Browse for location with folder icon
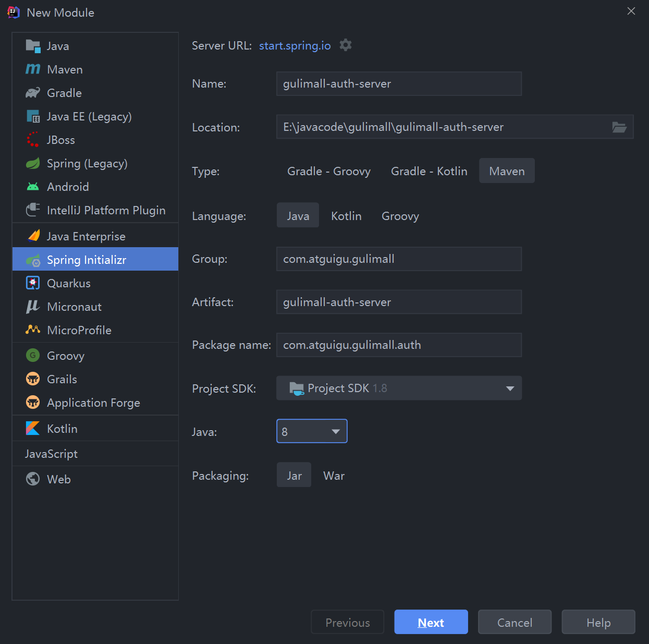Screen dimensions: 649x644 619,127
